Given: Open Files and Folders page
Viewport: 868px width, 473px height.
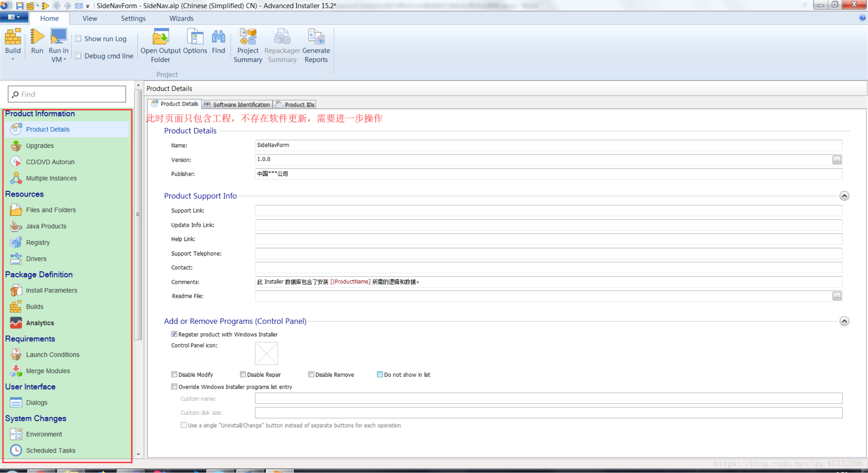Looking at the screenshot, I should (51, 210).
